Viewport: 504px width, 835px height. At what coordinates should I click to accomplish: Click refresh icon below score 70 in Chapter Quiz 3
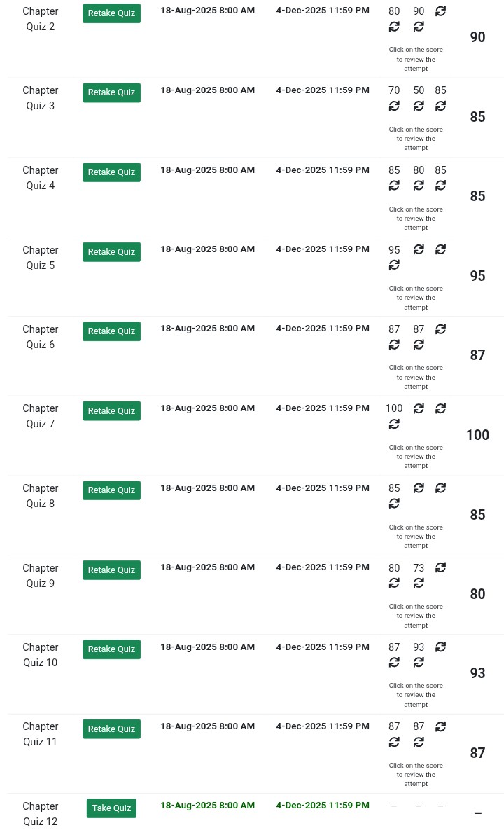[x=394, y=106]
